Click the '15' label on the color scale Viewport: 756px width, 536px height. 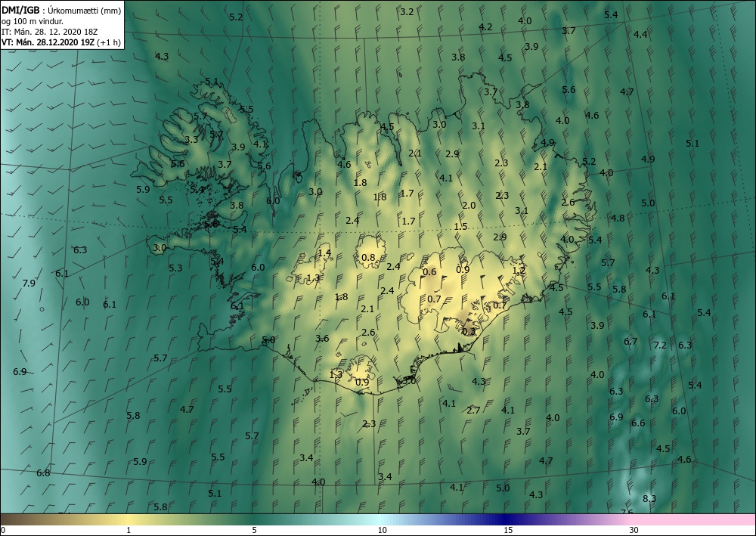click(508, 530)
